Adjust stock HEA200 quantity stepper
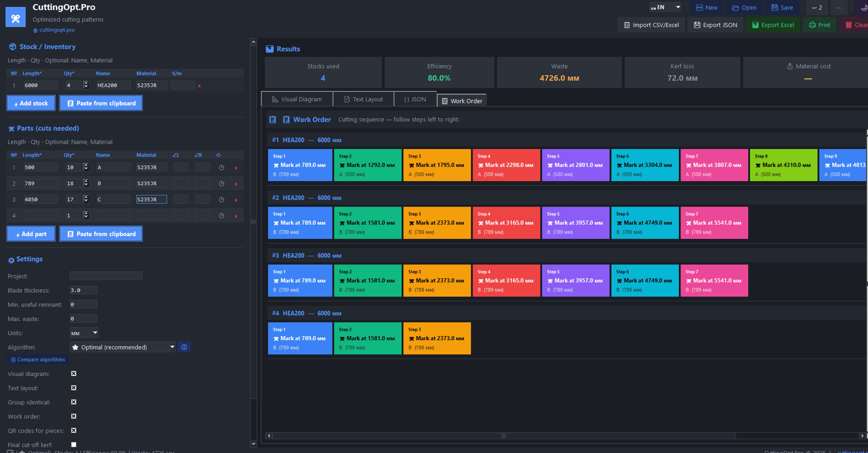Screen dimensions: 868x453 (x=86, y=85)
